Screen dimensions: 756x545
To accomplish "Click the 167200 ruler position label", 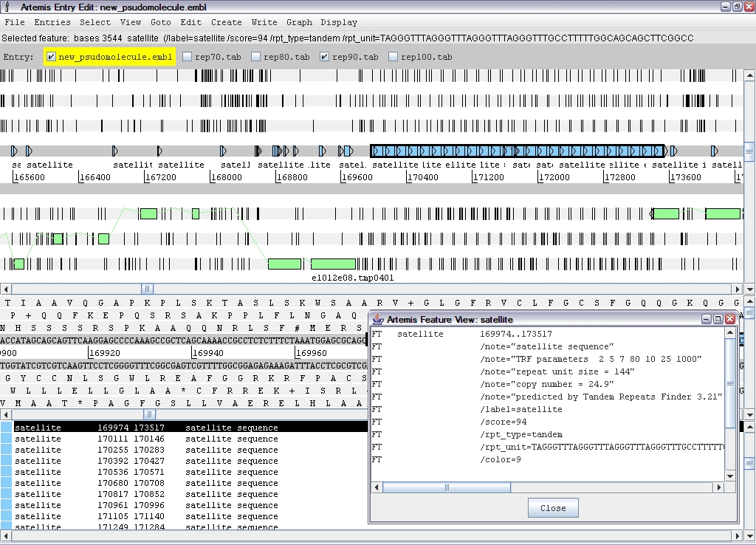I will pyautogui.click(x=161, y=177).
